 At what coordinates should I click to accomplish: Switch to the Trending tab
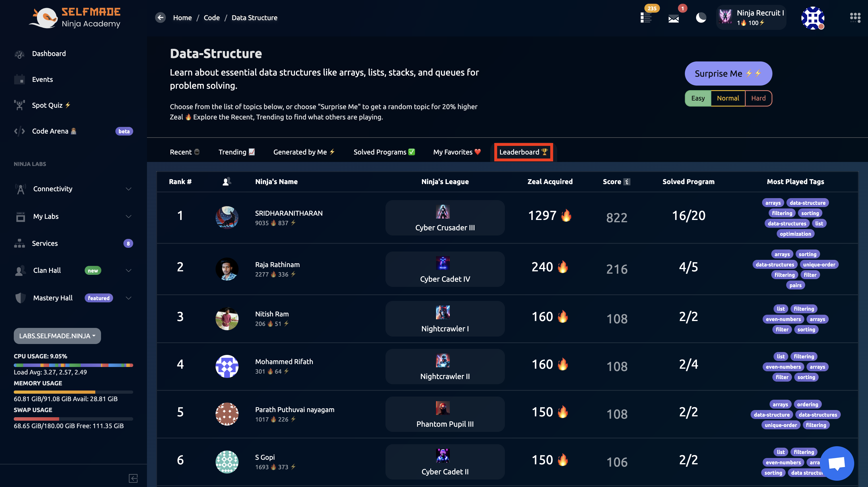pyautogui.click(x=236, y=152)
